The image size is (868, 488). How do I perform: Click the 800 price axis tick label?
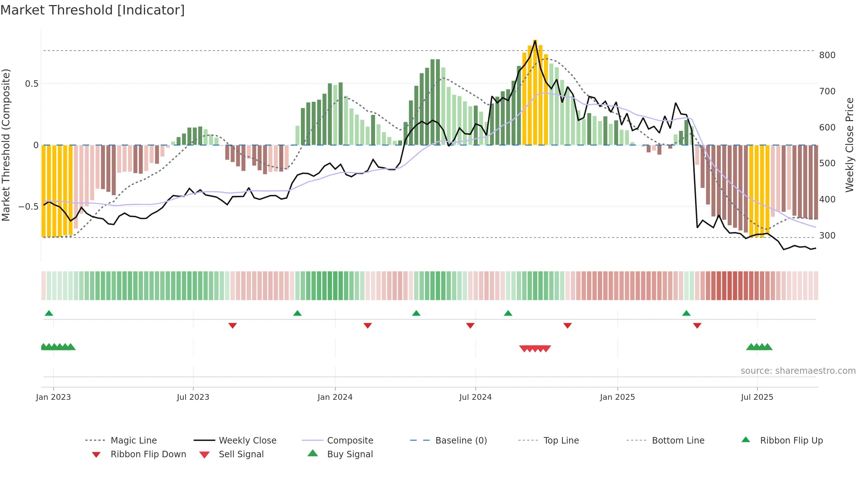click(x=827, y=55)
